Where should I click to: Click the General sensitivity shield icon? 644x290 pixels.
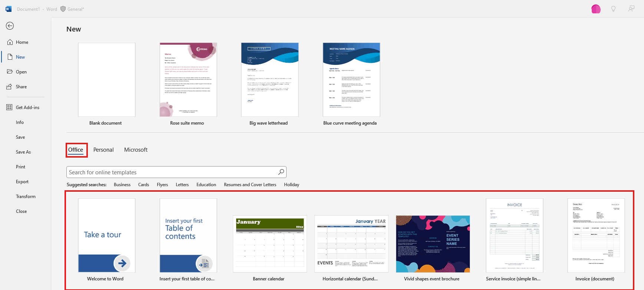click(x=63, y=9)
